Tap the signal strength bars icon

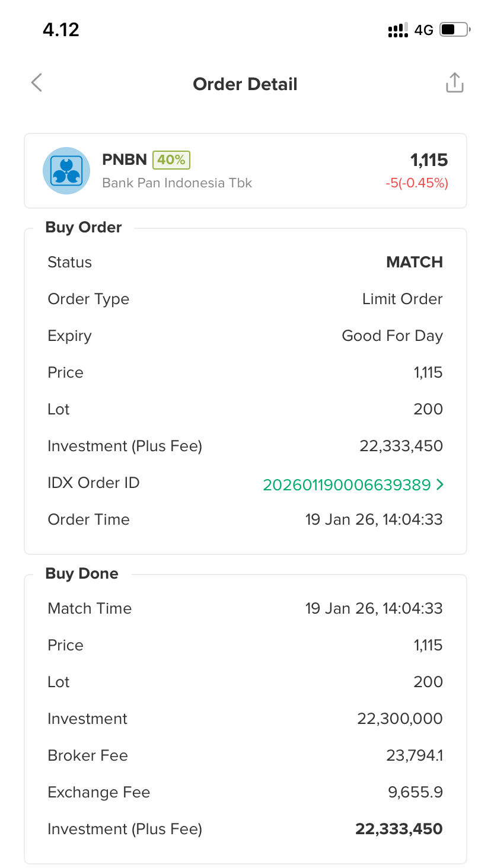pyautogui.click(x=398, y=30)
